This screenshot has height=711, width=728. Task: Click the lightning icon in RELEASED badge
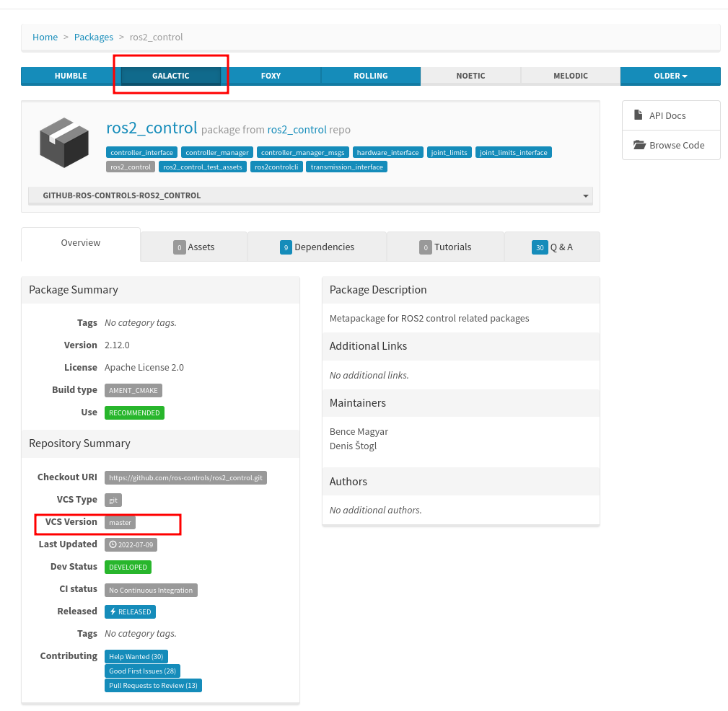[x=113, y=611]
